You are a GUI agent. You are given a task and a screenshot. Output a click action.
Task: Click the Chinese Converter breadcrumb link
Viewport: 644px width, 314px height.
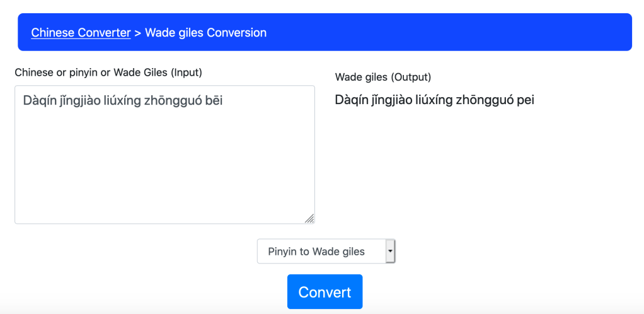pos(81,33)
